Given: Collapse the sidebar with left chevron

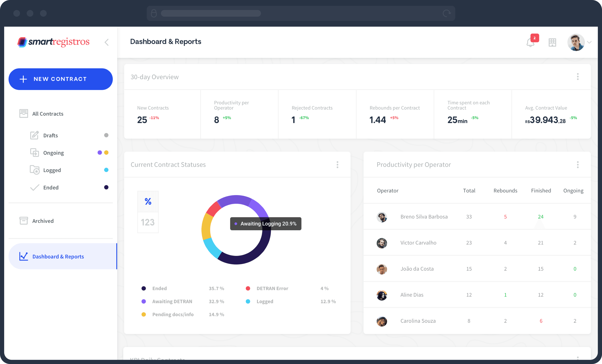Looking at the screenshot, I should pos(107,42).
